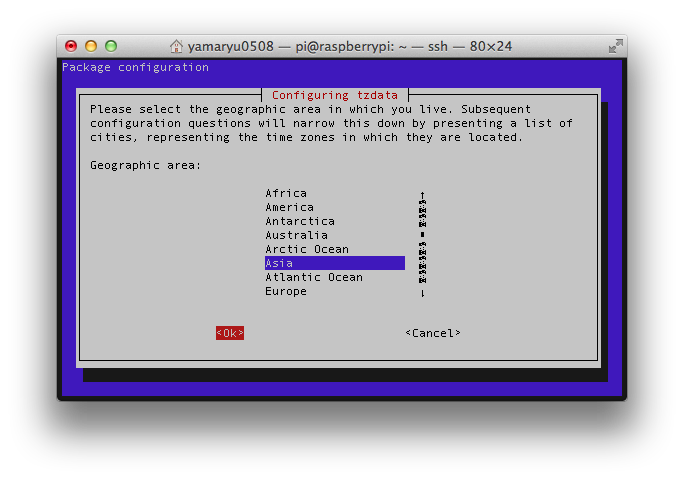
Task: Click the Configuring tzdata dialog title
Action: point(335,95)
